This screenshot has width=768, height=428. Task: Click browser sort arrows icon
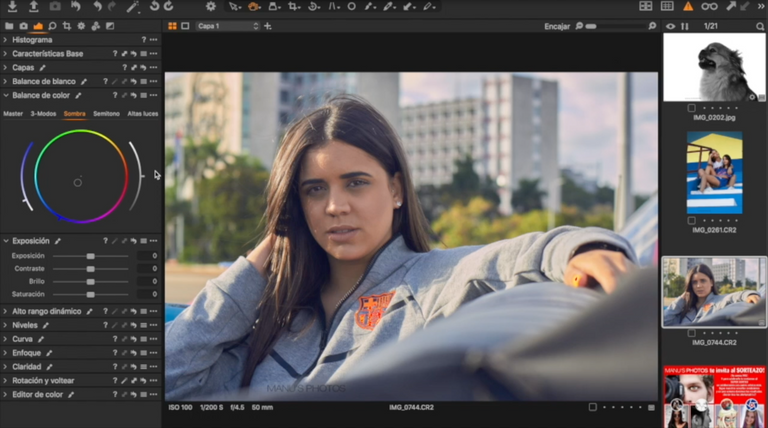pyautogui.click(x=685, y=26)
